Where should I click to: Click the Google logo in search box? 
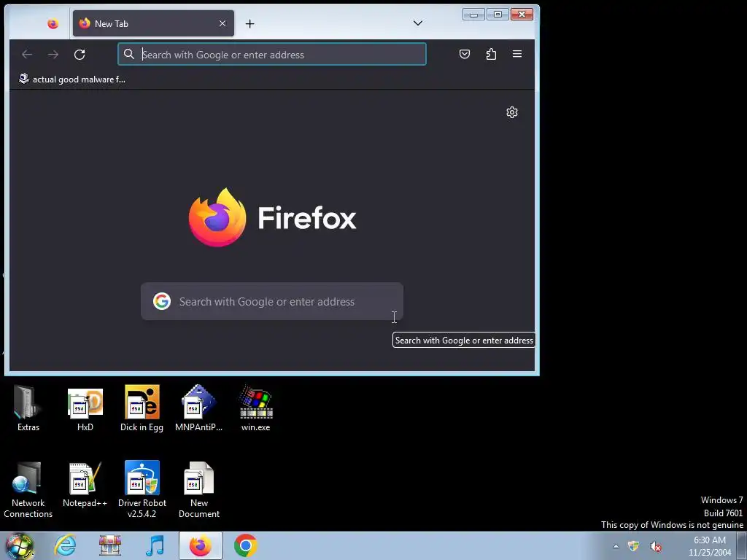coord(162,301)
